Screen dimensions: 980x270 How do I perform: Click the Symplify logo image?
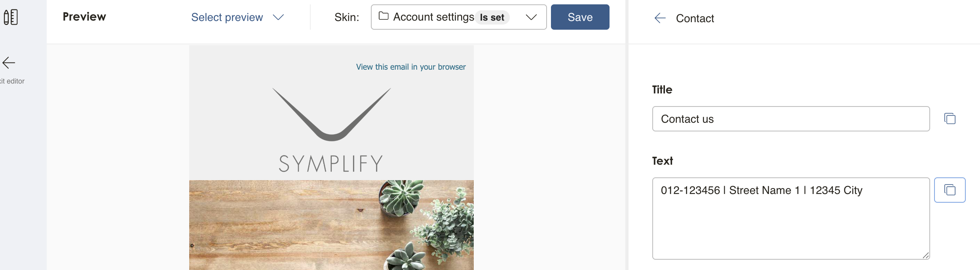[x=331, y=130]
